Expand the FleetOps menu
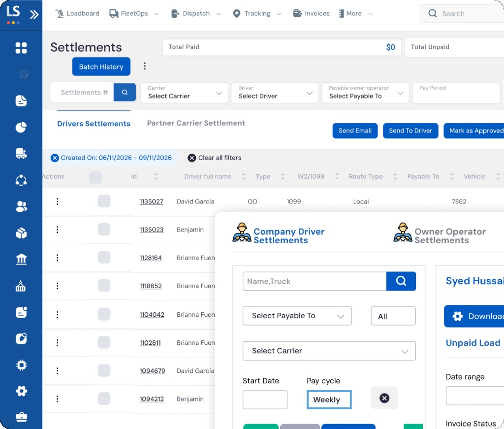 [134, 13]
